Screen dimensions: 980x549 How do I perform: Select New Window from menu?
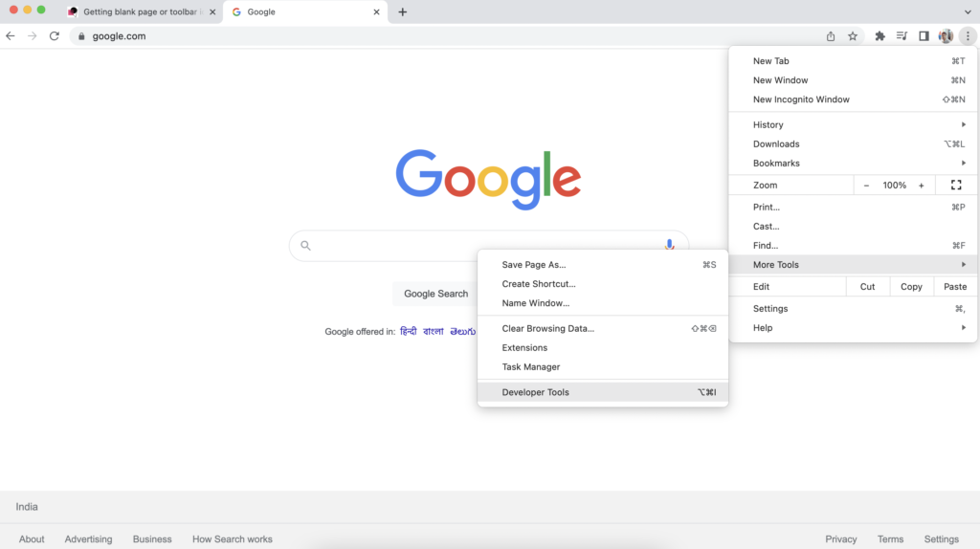pyautogui.click(x=853, y=80)
